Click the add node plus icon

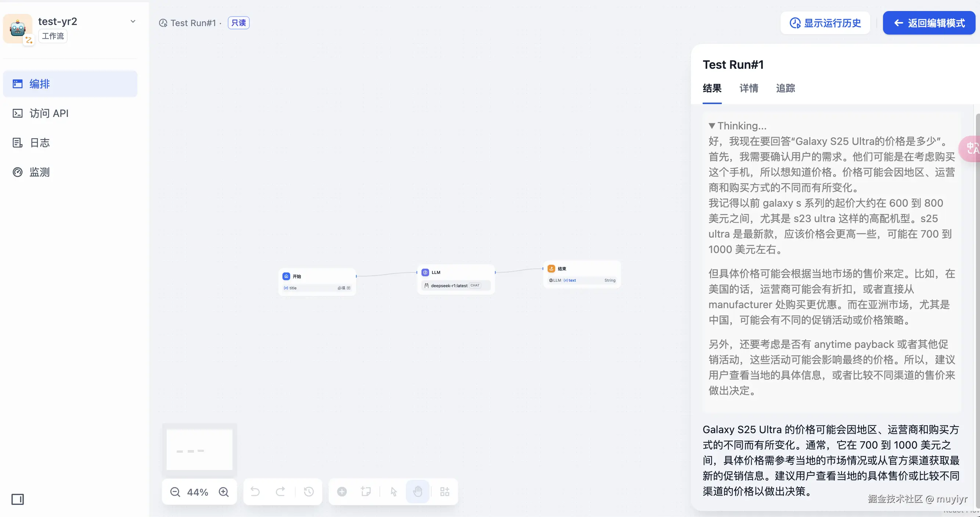(x=342, y=492)
